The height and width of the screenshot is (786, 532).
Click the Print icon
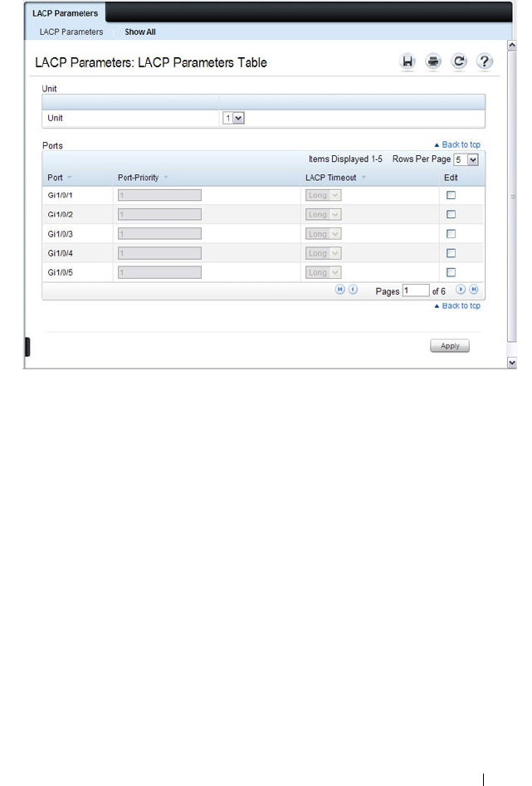pos(433,61)
